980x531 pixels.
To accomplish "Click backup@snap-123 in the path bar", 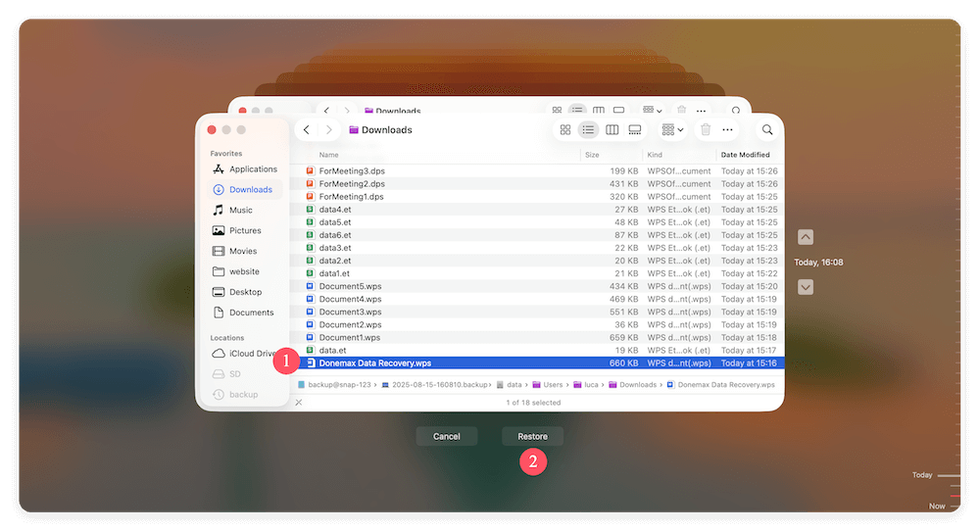I will [334, 385].
